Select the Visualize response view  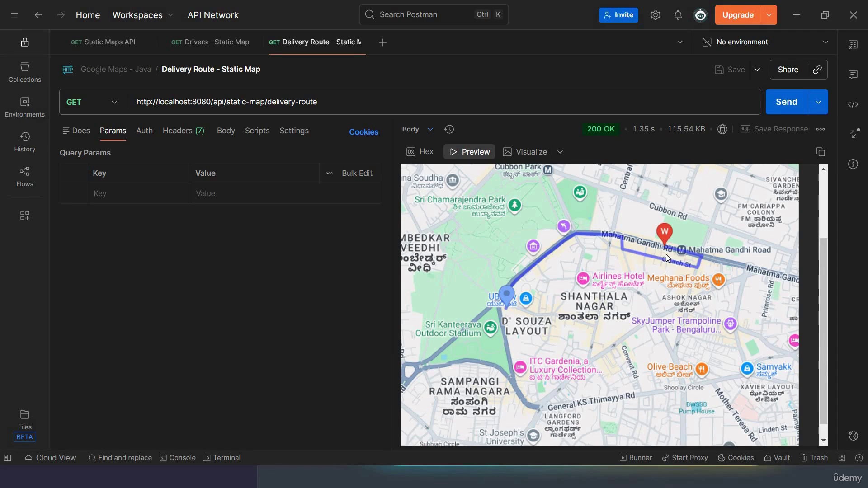(525, 152)
